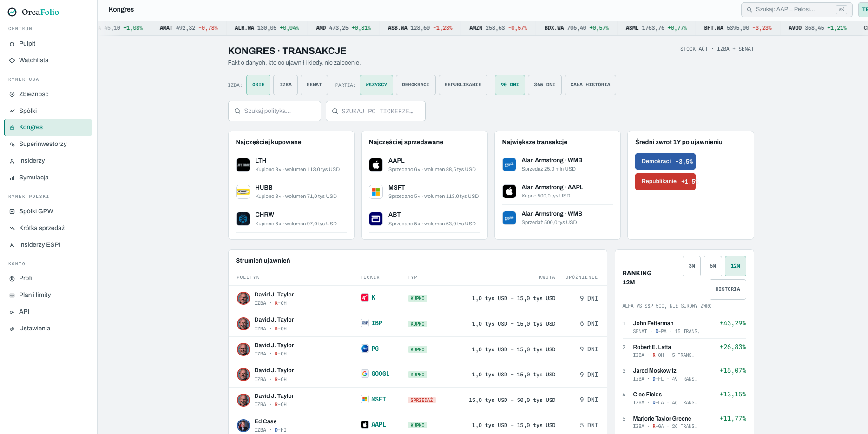Filter chamber to OBIE
This screenshot has width=868, height=434.
click(258, 85)
